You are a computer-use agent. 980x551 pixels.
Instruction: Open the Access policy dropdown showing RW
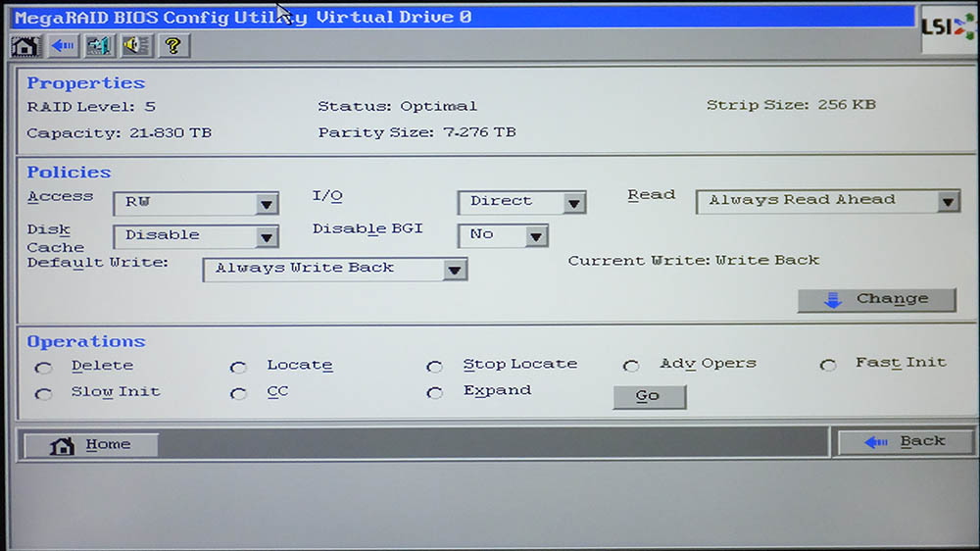pos(196,203)
